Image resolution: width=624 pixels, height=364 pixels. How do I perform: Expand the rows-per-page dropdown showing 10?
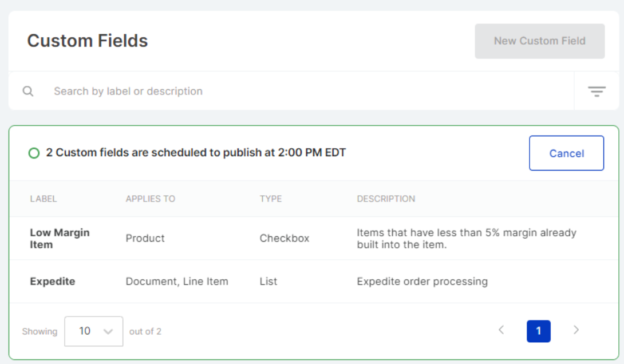(94, 331)
